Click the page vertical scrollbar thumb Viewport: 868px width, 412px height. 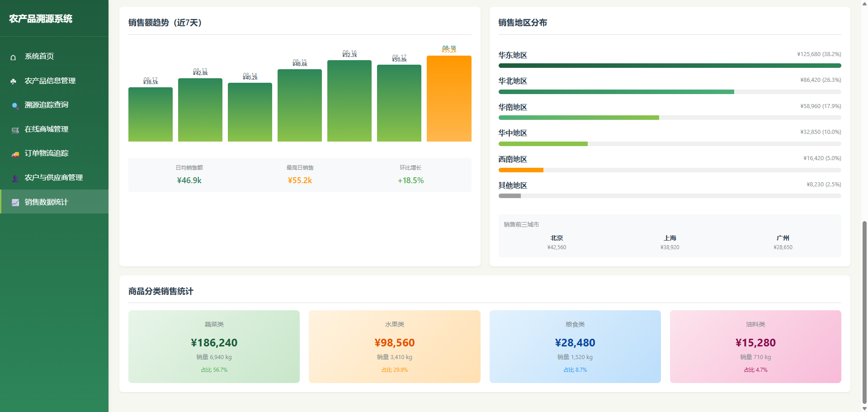pos(864,312)
